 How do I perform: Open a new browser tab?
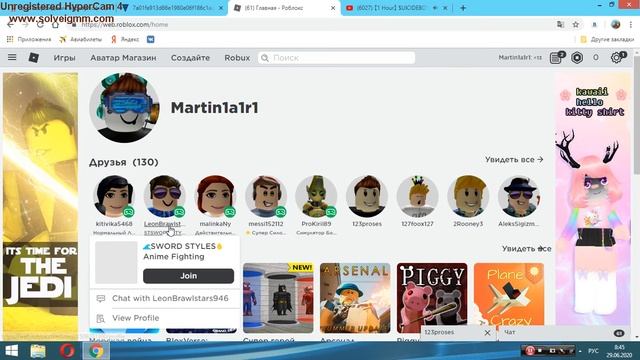point(463,8)
